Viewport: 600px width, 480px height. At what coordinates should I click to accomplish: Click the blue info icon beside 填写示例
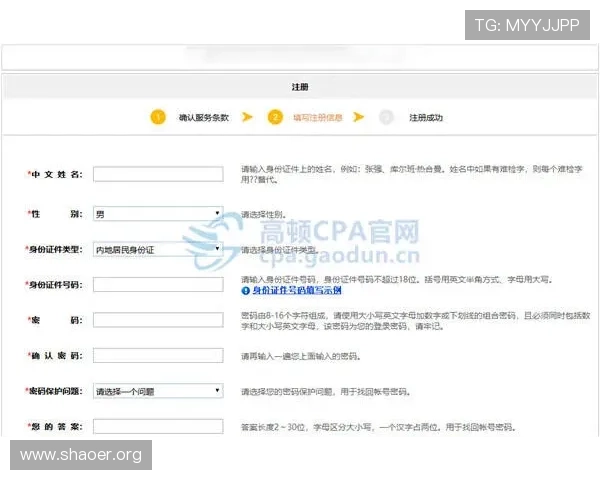[x=245, y=291]
